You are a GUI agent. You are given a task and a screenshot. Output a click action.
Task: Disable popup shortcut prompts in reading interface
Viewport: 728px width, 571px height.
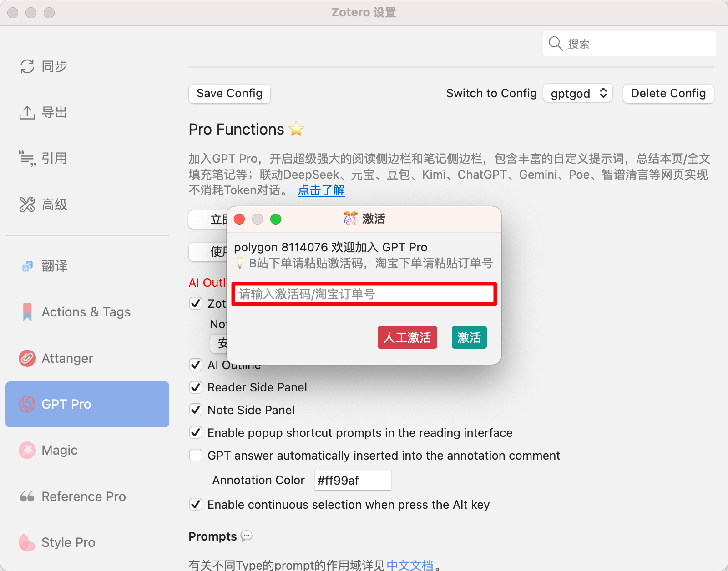click(196, 433)
